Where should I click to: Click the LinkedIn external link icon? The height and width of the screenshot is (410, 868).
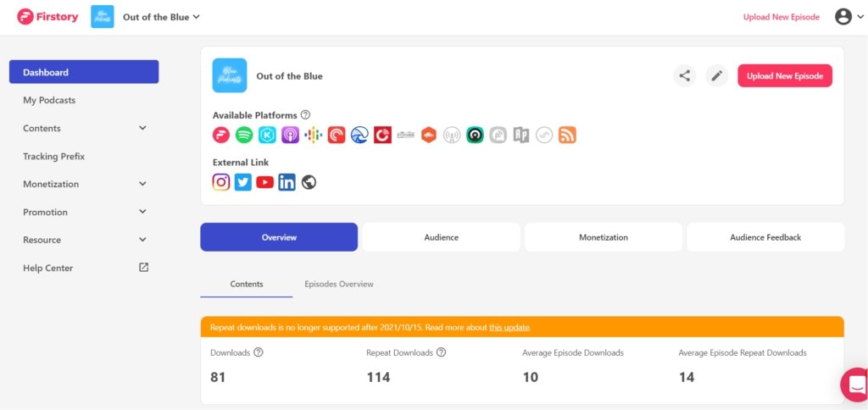(287, 181)
